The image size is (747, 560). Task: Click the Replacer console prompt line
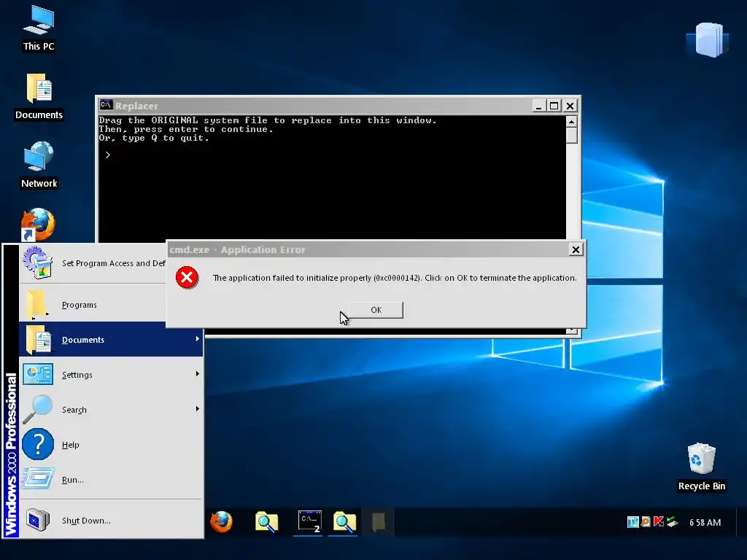click(x=108, y=155)
